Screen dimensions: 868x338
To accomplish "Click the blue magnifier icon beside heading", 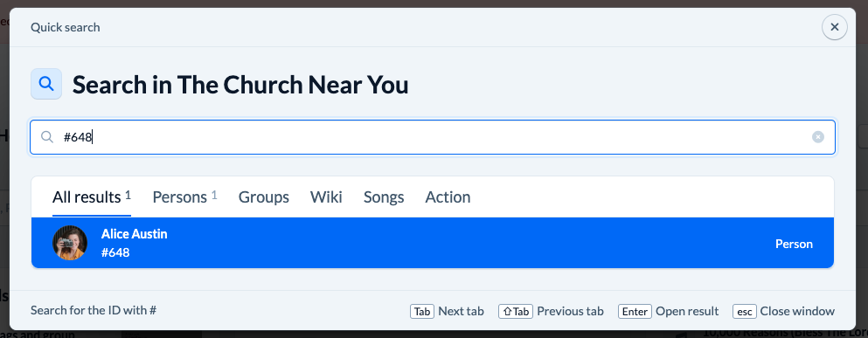I will coord(46,84).
